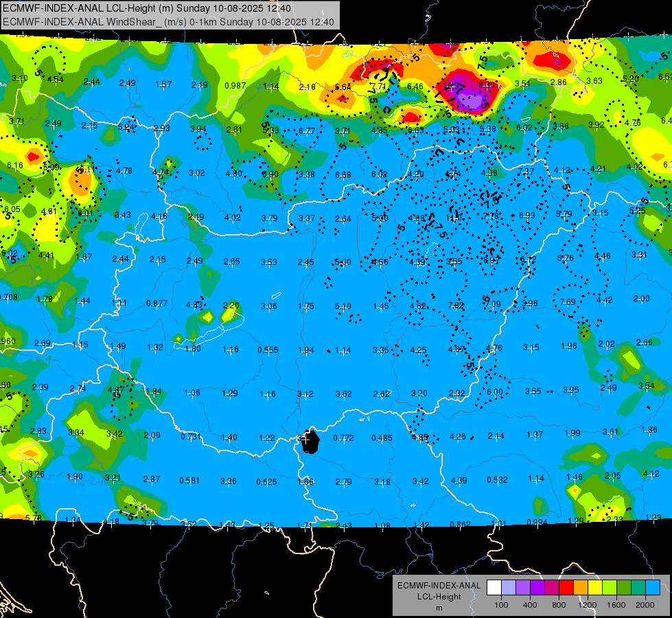Click the red legend swatch right of 800
The width and height of the screenshot is (672, 618).
point(566,588)
